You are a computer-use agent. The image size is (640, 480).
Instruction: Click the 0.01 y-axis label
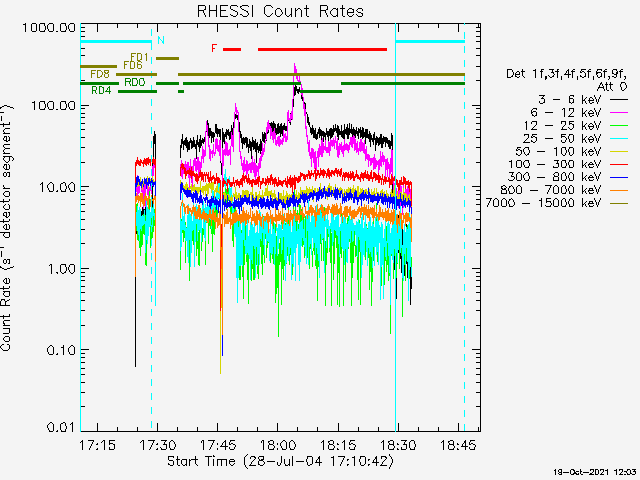pos(61,427)
